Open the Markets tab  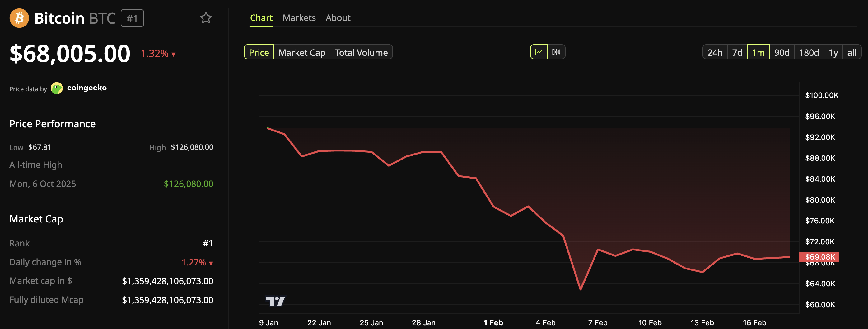[299, 17]
